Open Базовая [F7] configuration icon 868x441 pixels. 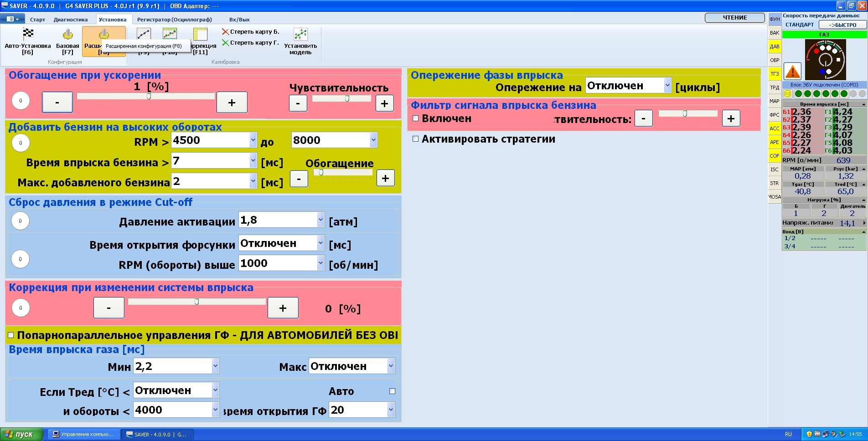tap(67, 34)
